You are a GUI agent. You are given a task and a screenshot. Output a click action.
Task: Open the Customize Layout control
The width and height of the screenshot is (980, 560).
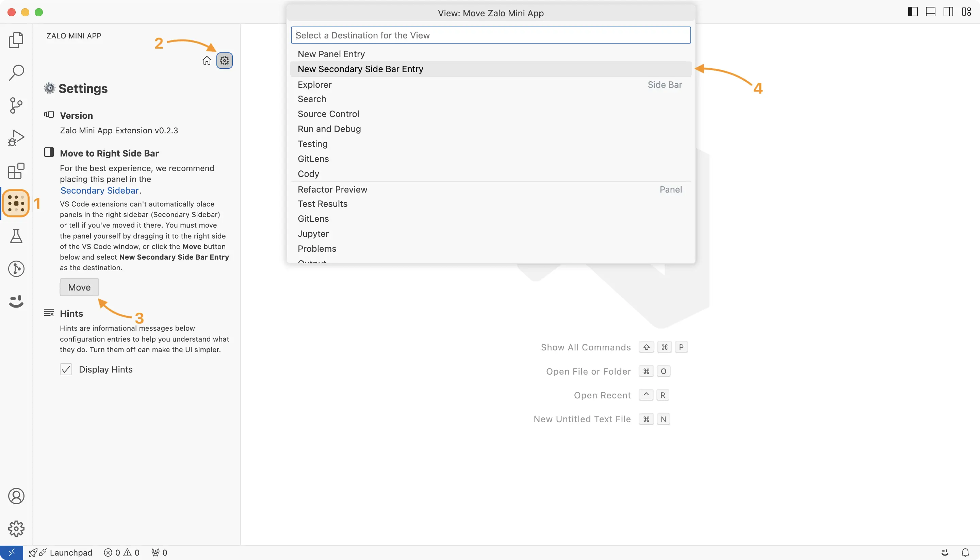point(966,12)
